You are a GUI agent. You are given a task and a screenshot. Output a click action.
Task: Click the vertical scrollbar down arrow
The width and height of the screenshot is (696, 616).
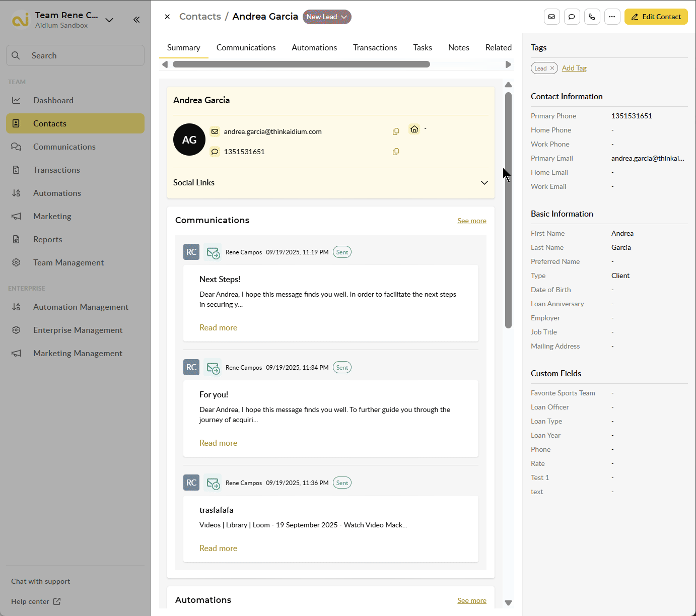(508, 603)
